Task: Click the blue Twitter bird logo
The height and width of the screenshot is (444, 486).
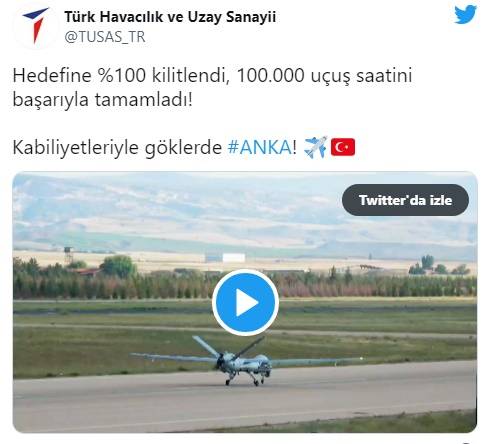Action: point(465,14)
